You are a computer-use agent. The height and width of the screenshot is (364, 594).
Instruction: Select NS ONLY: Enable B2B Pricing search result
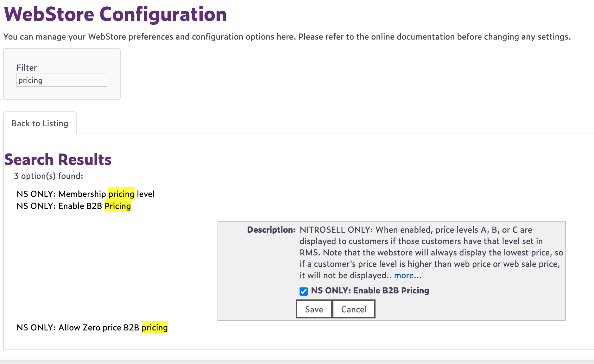(74, 206)
